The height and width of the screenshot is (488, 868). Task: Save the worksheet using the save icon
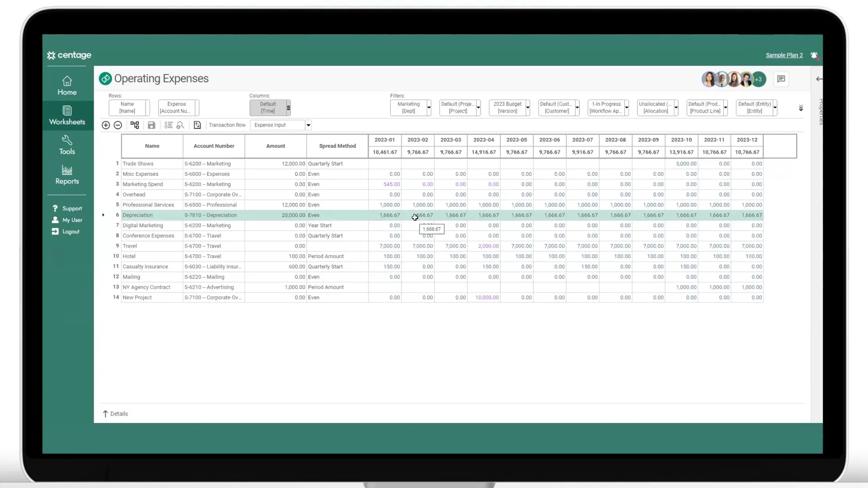(151, 125)
